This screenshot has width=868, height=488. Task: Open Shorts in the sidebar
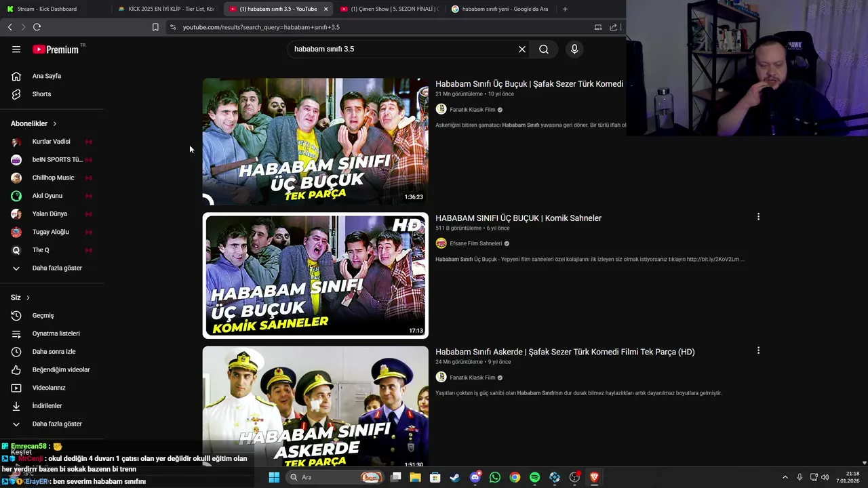point(41,94)
